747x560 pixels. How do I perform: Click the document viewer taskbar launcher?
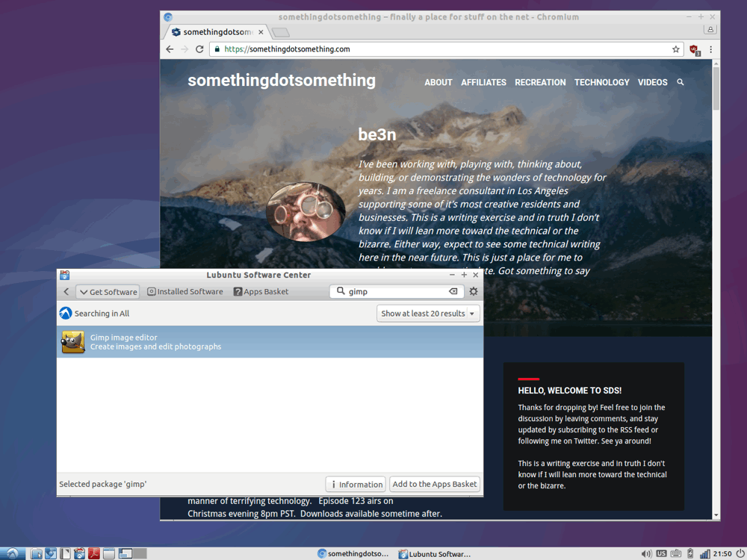tap(65, 553)
